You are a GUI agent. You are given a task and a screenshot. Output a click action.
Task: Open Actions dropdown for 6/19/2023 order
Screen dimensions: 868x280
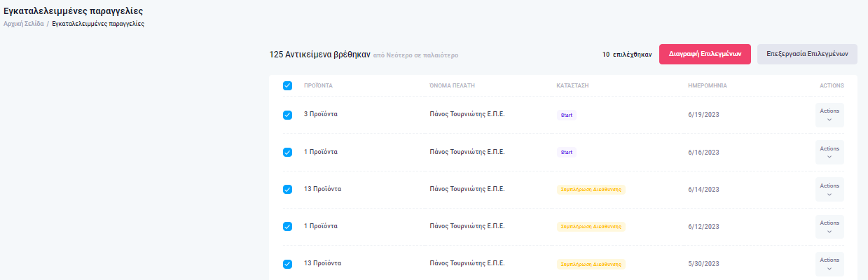click(x=829, y=115)
